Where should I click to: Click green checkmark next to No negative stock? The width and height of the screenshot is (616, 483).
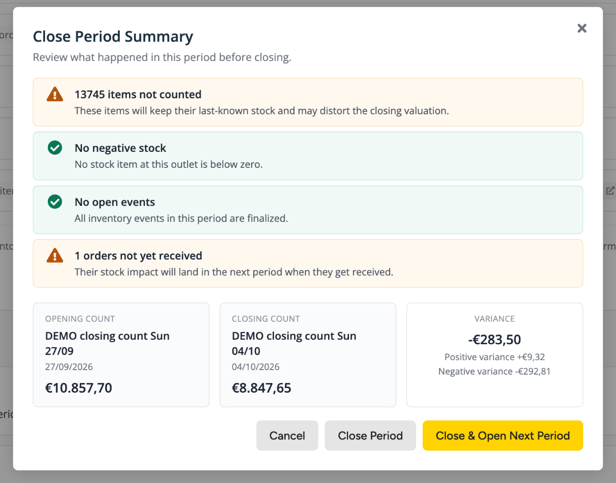pyautogui.click(x=55, y=148)
